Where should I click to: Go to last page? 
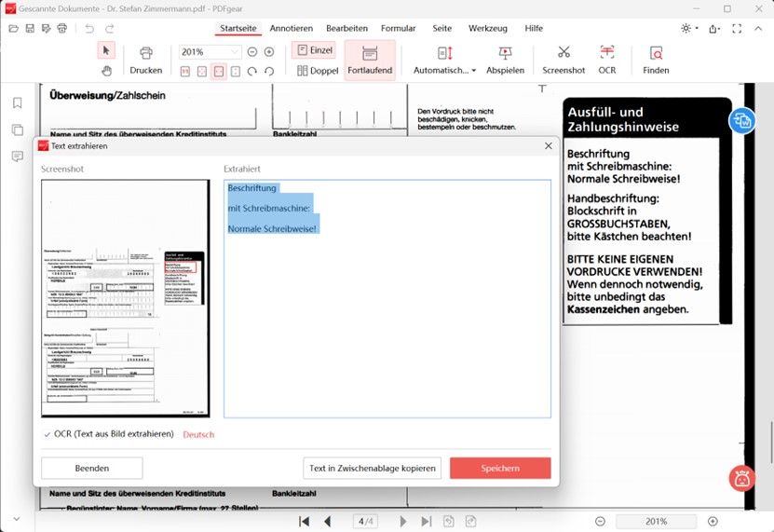(427, 521)
